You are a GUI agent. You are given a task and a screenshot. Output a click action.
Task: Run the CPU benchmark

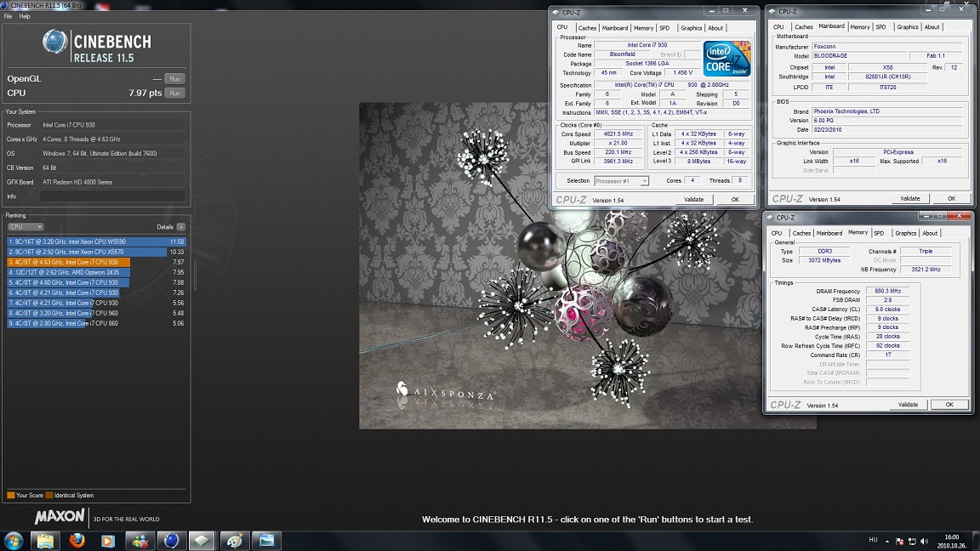click(x=175, y=93)
